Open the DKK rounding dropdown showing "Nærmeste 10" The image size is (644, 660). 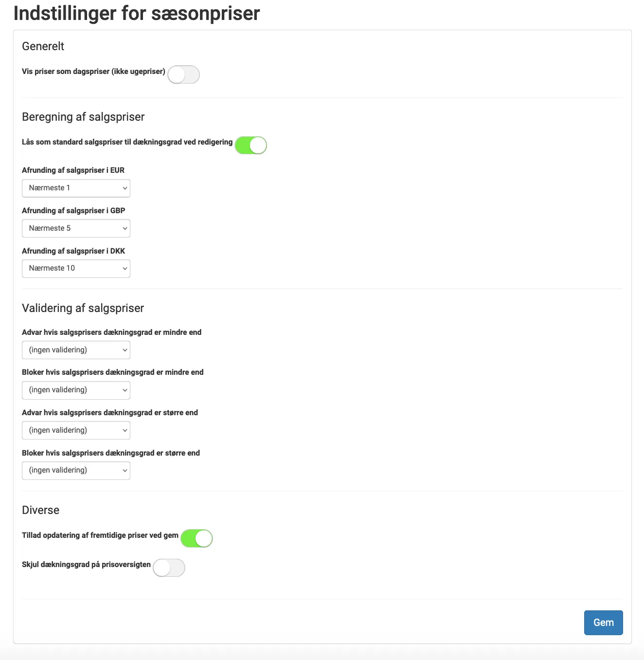76,268
